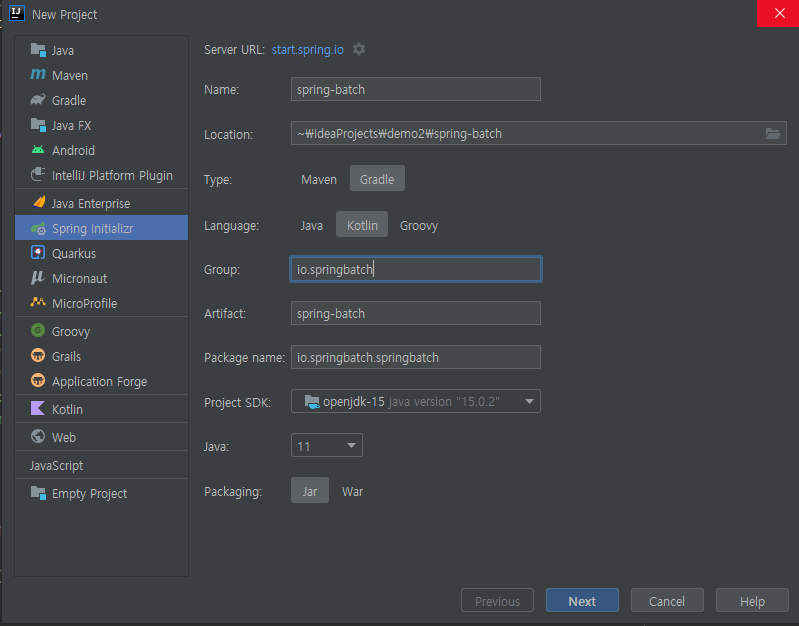The image size is (799, 626).
Task: Click the Java project type icon
Action: (38, 50)
